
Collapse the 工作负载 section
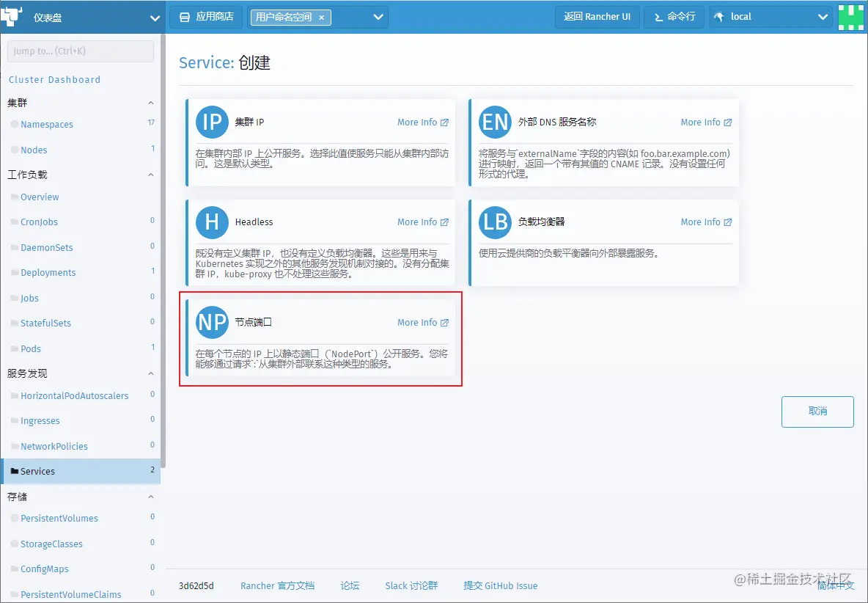tap(150, 175)
